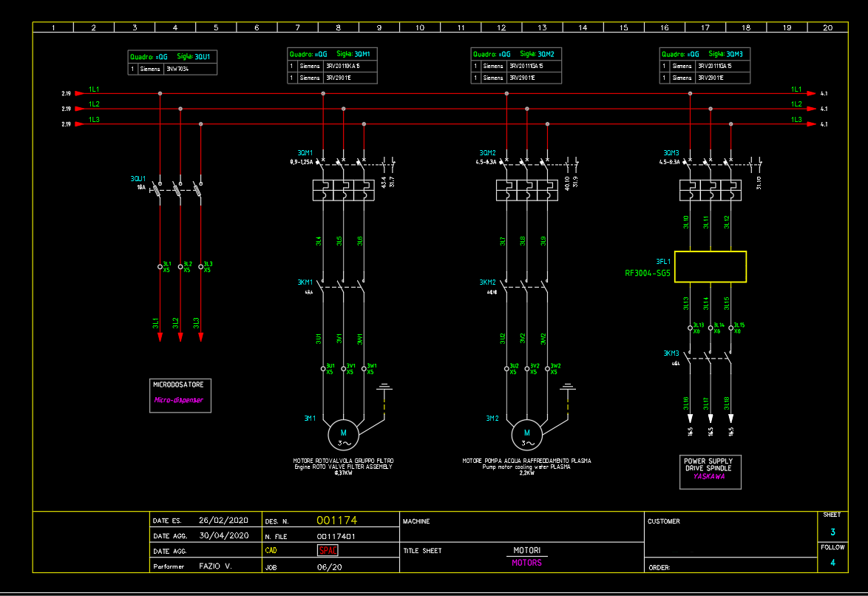Select the magenta YASKAWA text
Image resolution: width=868 pixels, height=596 pixels.
(x=708, y=476)
